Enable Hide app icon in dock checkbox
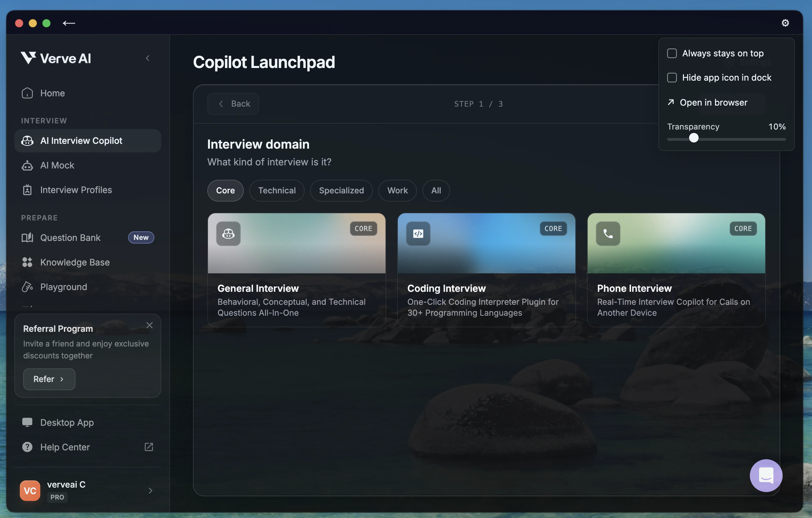 (x=672, y=78)
